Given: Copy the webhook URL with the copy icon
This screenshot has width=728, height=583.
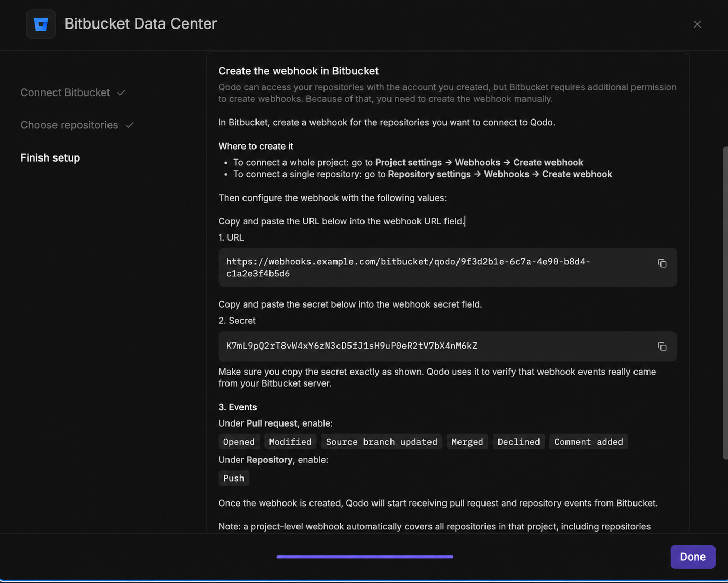Looking at the screenshot, I should tap(662, 263).
